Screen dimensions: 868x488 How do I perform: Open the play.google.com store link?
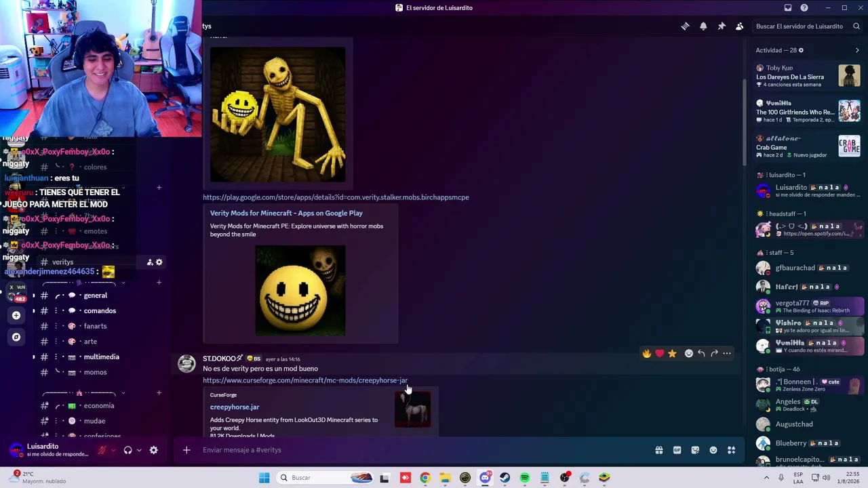(336, 197)
